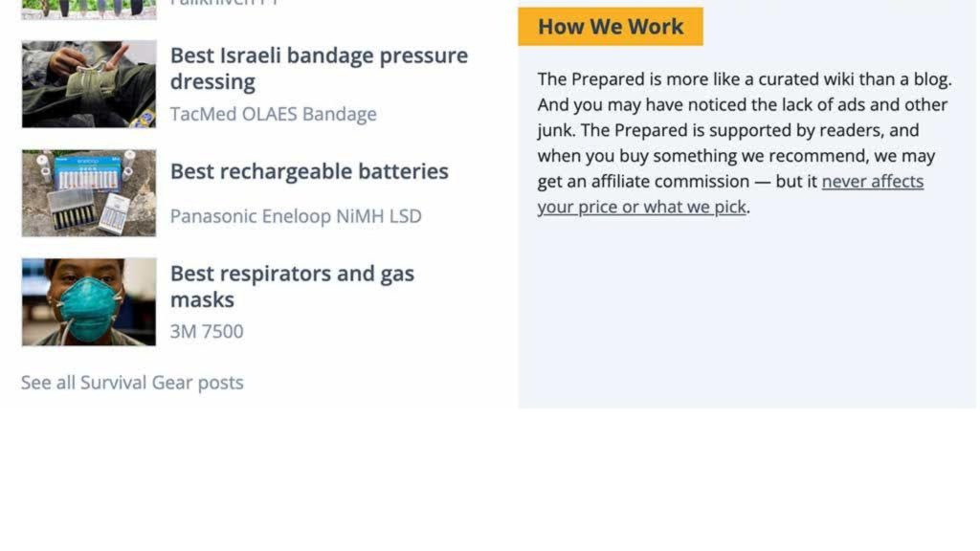Select the Best rechargeable batteries headline
980x551 pixels.
(308, 171)
